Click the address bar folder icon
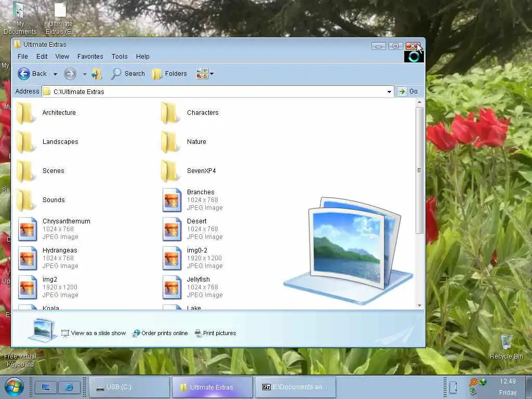This screenshot has width=532, height=399. pyautogui.click(x=47, y=91)
